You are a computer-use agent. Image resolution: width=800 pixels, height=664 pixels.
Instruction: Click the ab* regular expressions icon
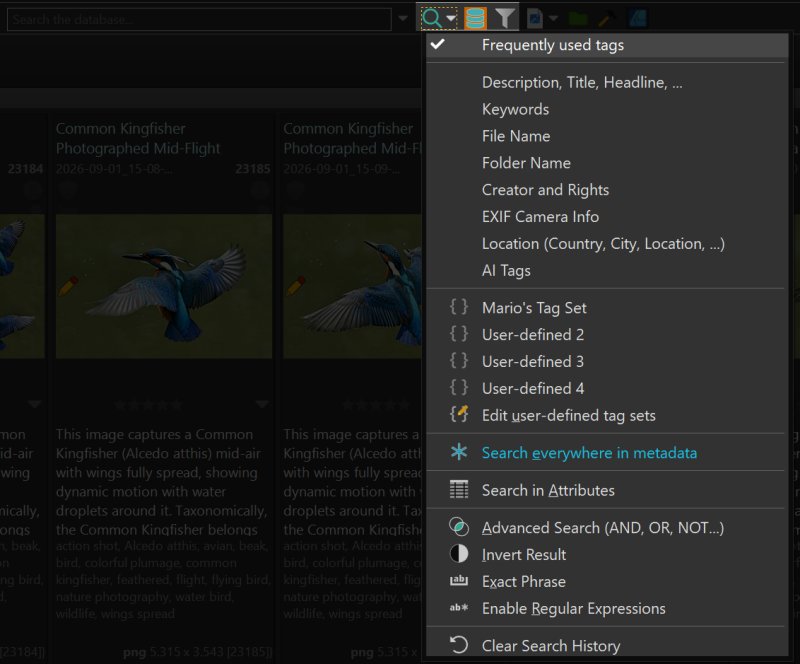coord(459,607)
